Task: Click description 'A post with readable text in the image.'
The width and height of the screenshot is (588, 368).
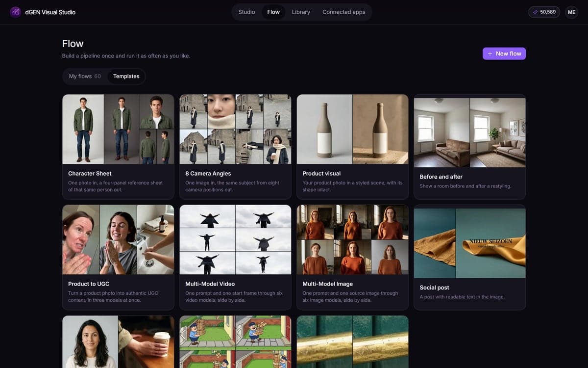Action: coord(462,297)
